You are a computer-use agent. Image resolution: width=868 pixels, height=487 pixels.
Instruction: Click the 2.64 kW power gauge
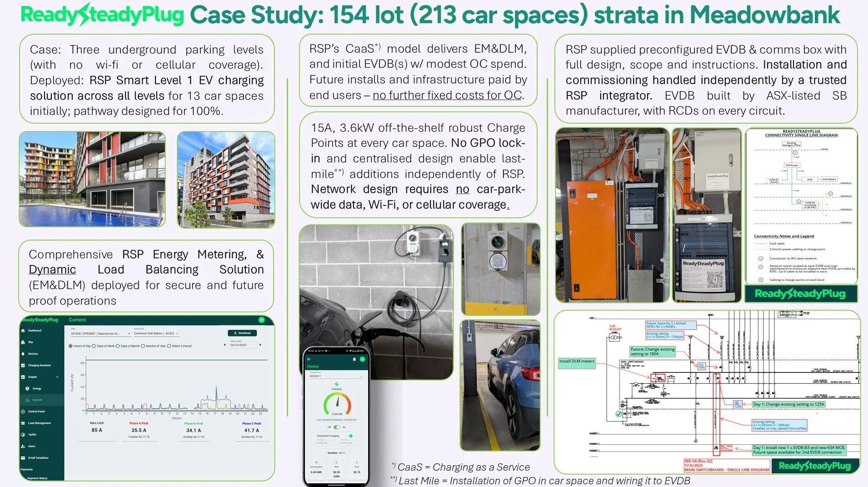point(337,404)
